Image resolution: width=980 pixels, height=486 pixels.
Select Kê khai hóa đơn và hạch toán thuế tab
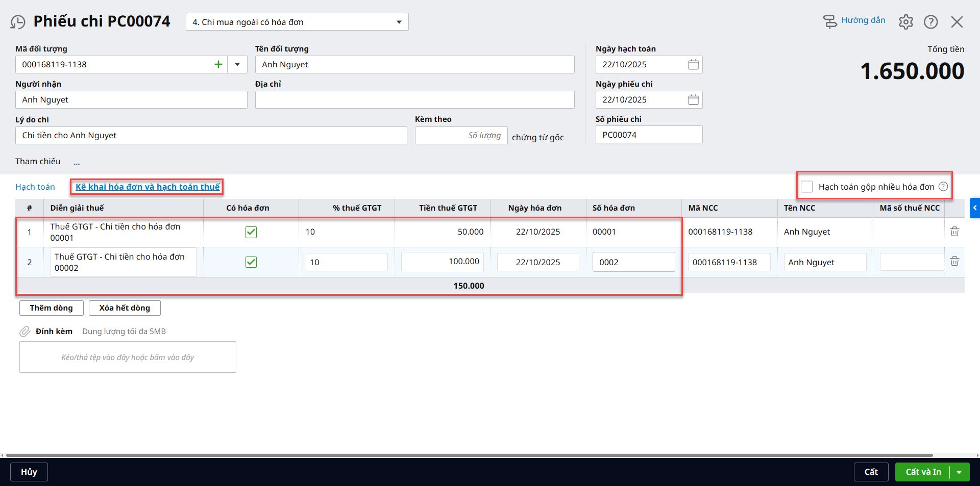tap(148, 187)
